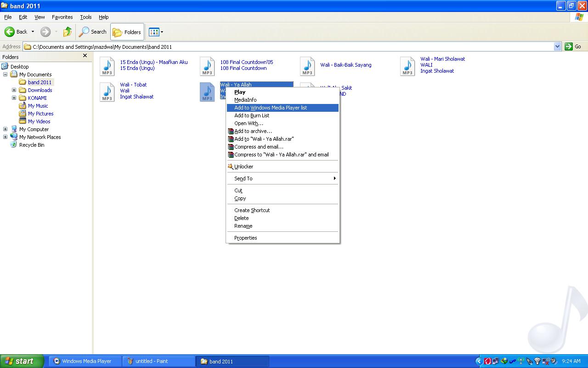Choose Compress and email... entry
Viewport: 588px width, 368px height.
pos(283,147)
